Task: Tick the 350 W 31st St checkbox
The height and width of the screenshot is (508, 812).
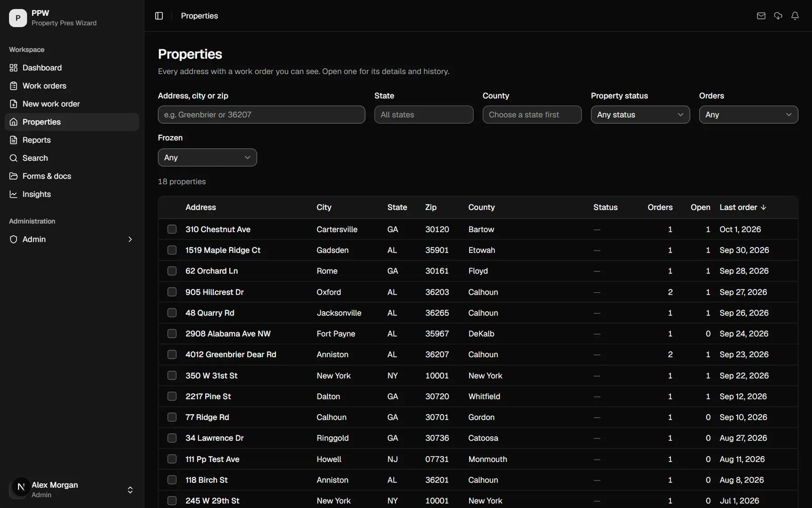Action: click(172, 375)
